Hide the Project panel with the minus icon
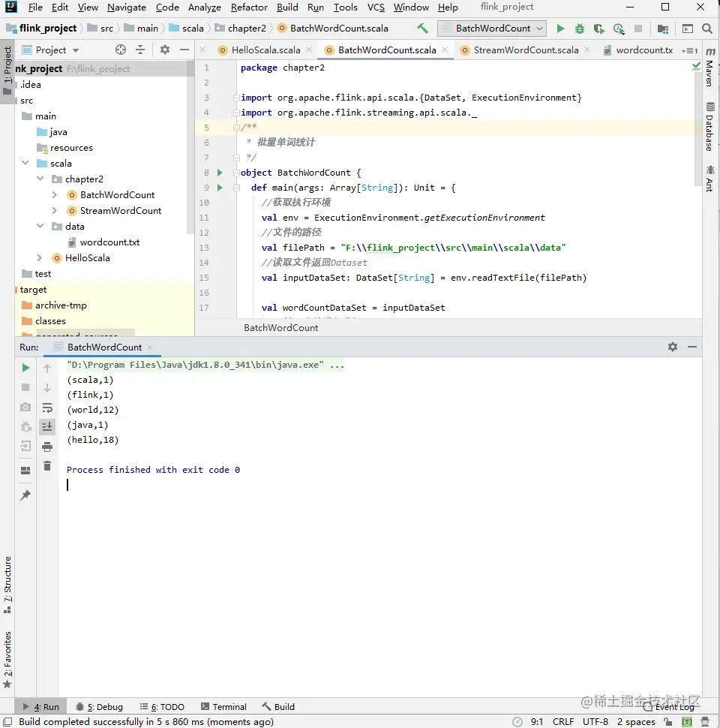 pyautogui.click(x=184, y=50)
